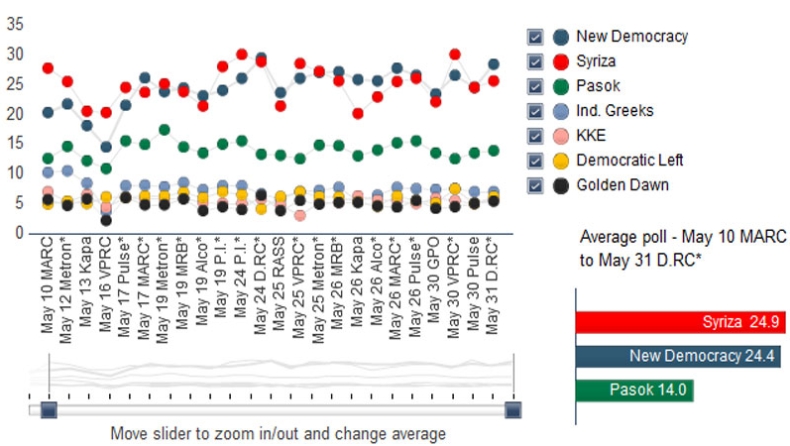This screenshot has width=790, height=446.
Task: Hide the Golden Dawn series checkbox
Action: click(535, 185)
